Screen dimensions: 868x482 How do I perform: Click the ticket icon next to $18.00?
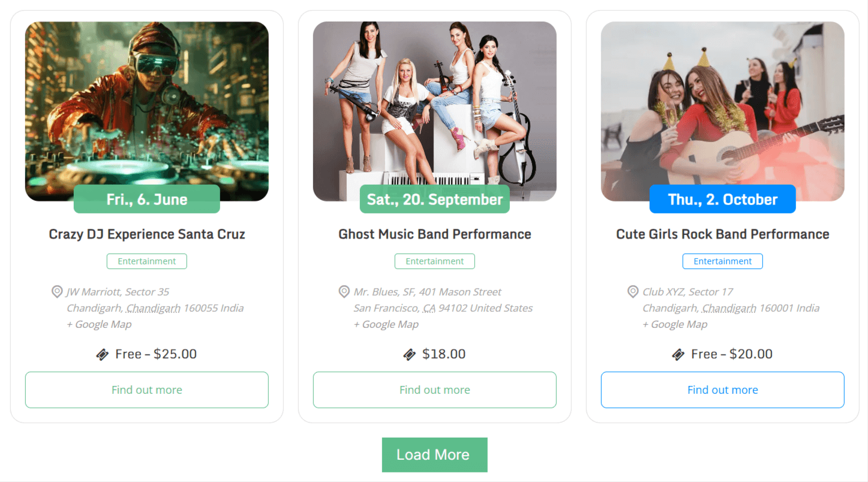click(410, 354)
